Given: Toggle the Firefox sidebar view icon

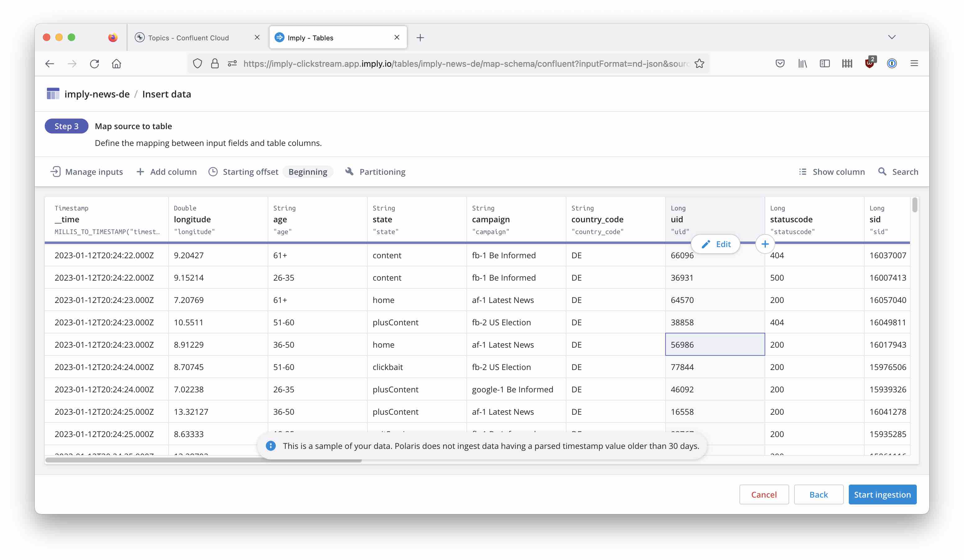Looking at the screenshot, I should tap(824, 63).
